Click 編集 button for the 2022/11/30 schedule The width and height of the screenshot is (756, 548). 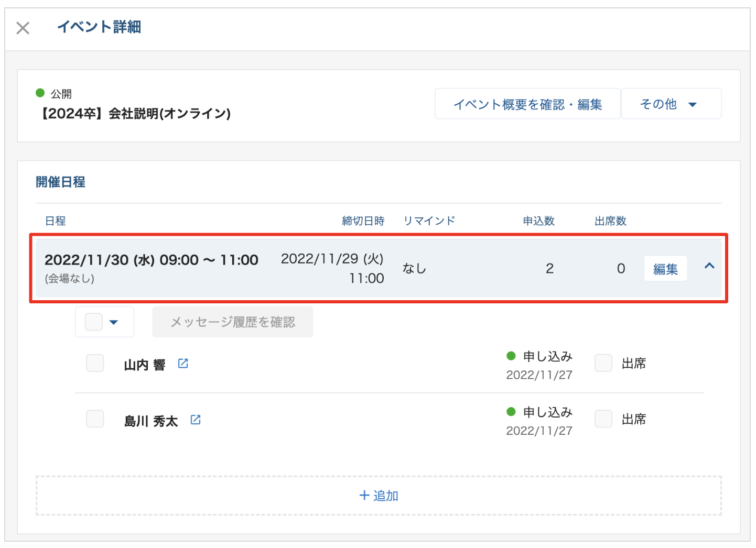pyautogui.click(x=665, y=269)
